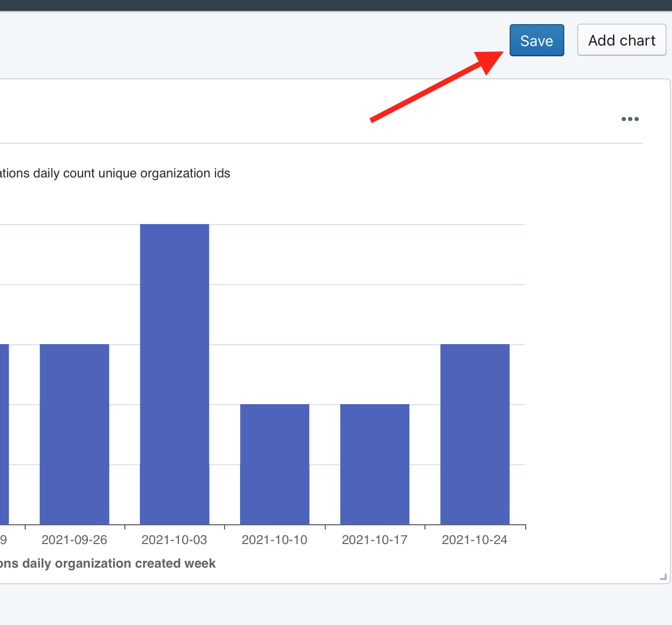The image size is (672, 625).
Task: Click the tallest bar for 2021-10-03
Action: (x=174, y=374)
